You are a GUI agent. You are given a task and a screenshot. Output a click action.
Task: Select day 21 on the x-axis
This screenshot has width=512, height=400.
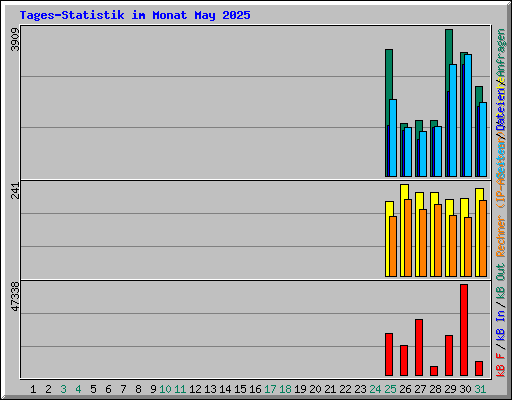click(x=330, y=389)
